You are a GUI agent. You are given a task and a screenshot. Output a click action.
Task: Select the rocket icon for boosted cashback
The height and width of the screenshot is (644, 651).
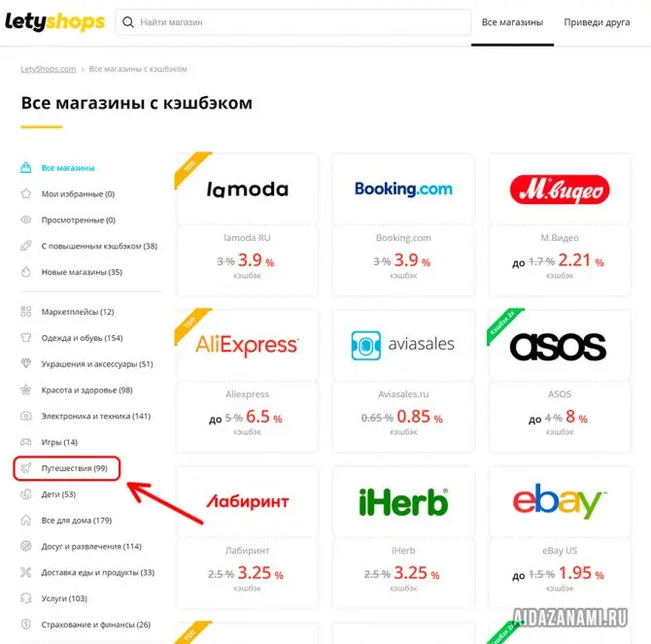pyautogui.click(x=25, y=246)
